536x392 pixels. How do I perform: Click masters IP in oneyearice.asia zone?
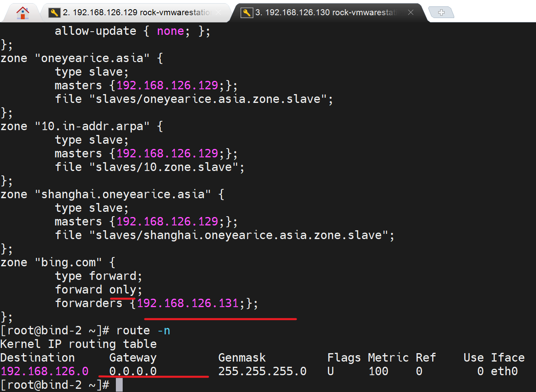click(x=167, y=86)
